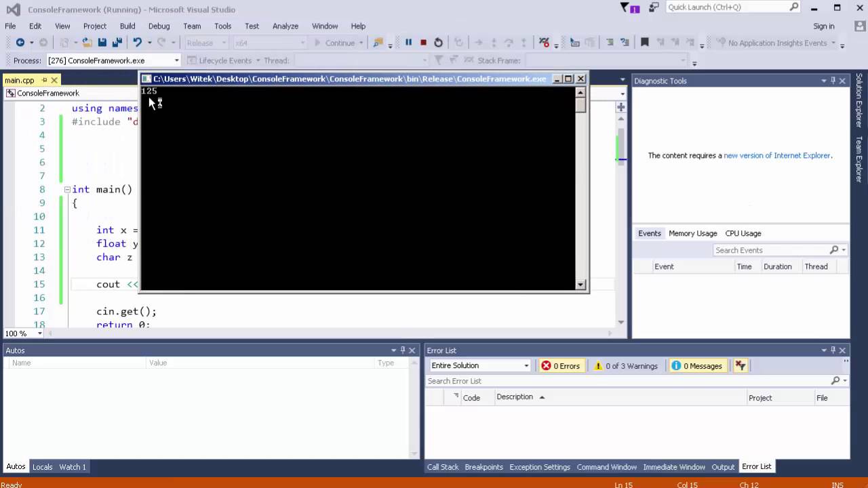This screenshot has width=868, height=488.
Task: Restart the debugging session icon
Action: 438,43
